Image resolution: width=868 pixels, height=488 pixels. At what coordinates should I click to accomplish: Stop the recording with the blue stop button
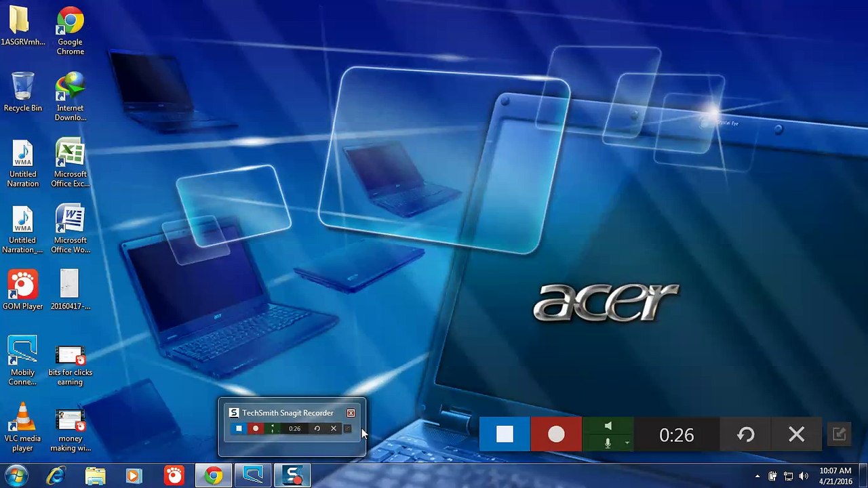(x=505, y=434)
